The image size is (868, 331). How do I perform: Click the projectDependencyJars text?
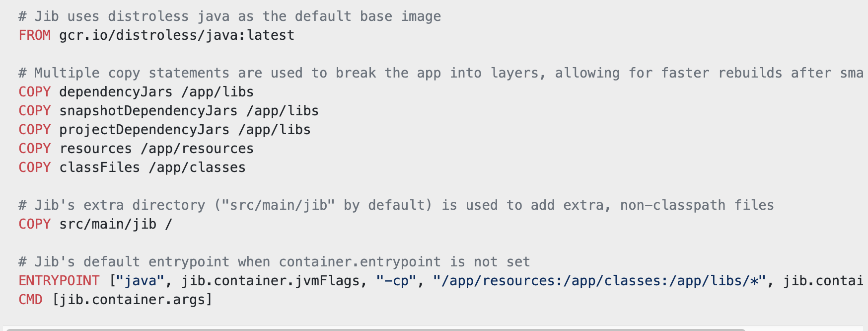[x=145, y=130]
